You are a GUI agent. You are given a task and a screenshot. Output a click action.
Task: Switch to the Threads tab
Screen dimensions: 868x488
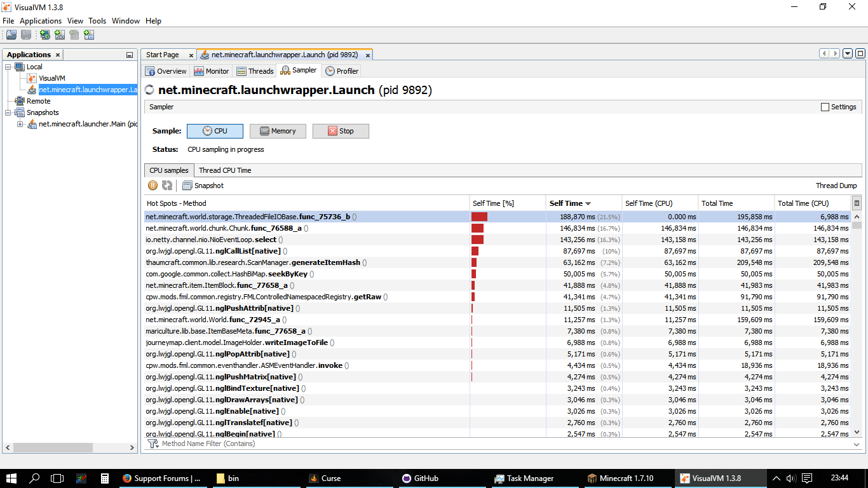coord(254,71)
